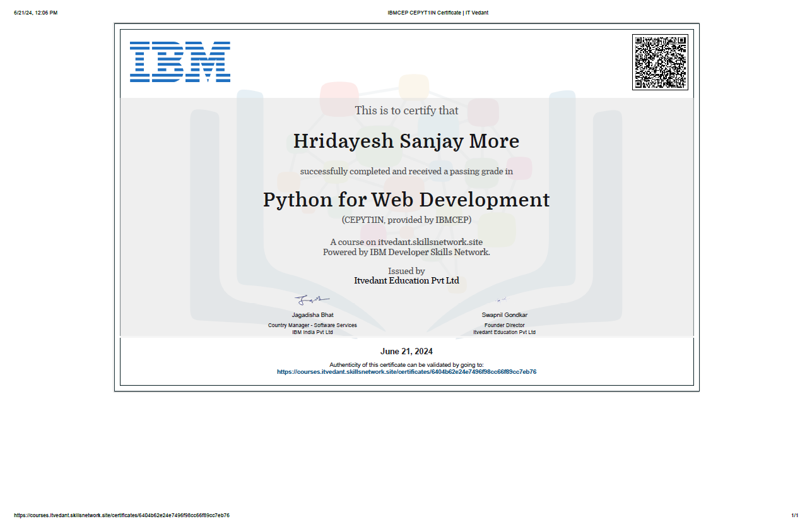Screen dimensions: 812x526
Task: Open the certificate validation link under the date
Action: pyautogui.click(x=406, y=372)
